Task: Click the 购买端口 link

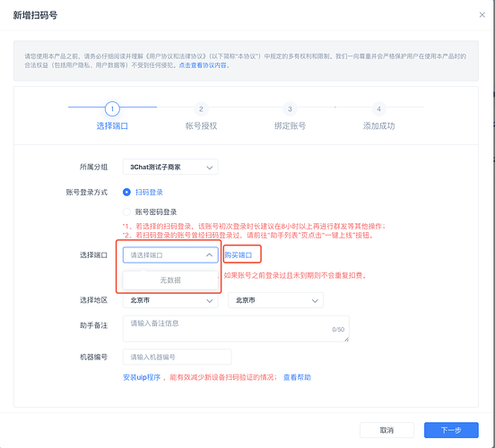Action: [239, 255]
